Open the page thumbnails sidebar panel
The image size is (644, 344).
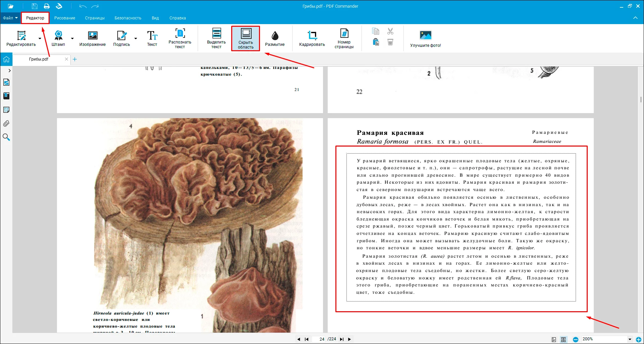click(x=6, y=82)
